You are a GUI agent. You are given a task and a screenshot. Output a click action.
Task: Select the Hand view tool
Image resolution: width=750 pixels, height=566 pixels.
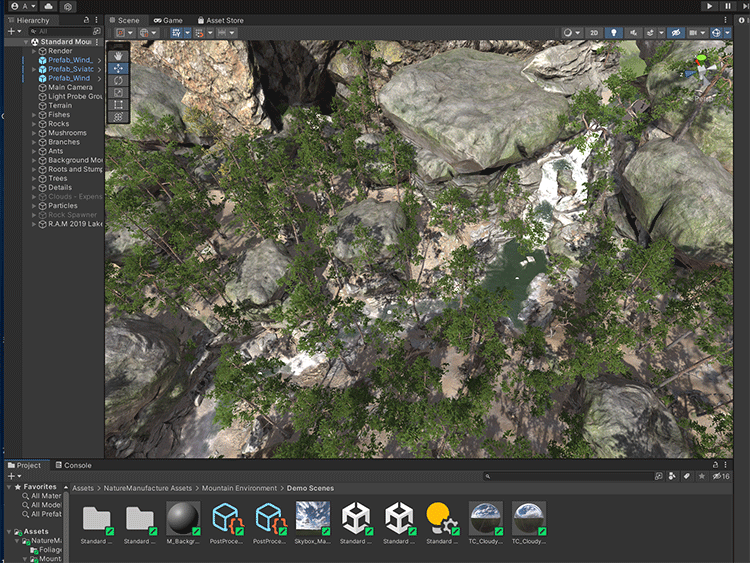pos(119,56)
